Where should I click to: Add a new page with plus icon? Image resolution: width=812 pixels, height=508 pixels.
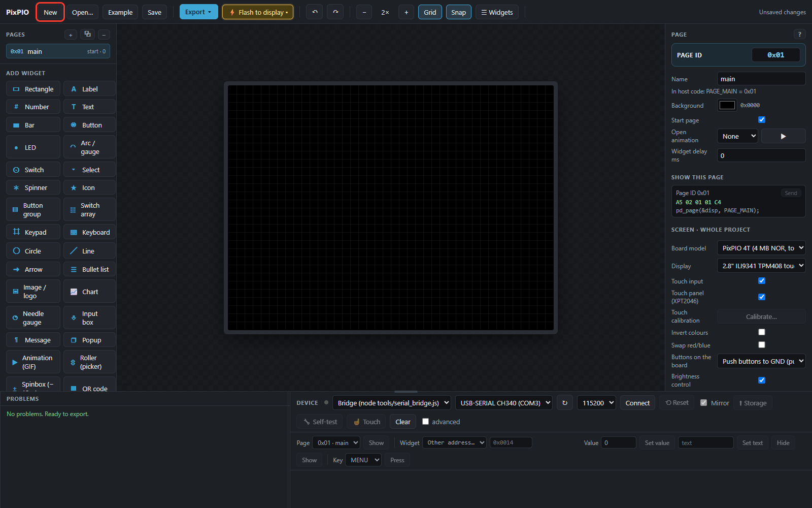coord(71,35)
